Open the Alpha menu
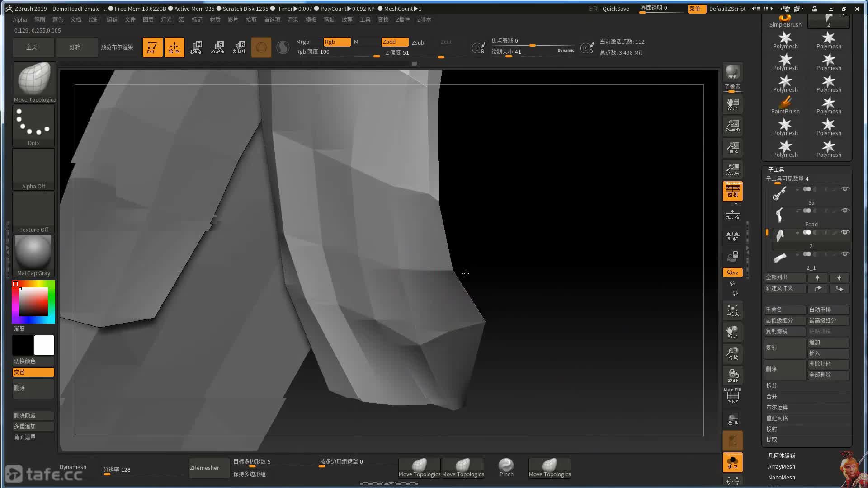Image resolution: width=868 pixels, height=488 pixels. point(20,19)
